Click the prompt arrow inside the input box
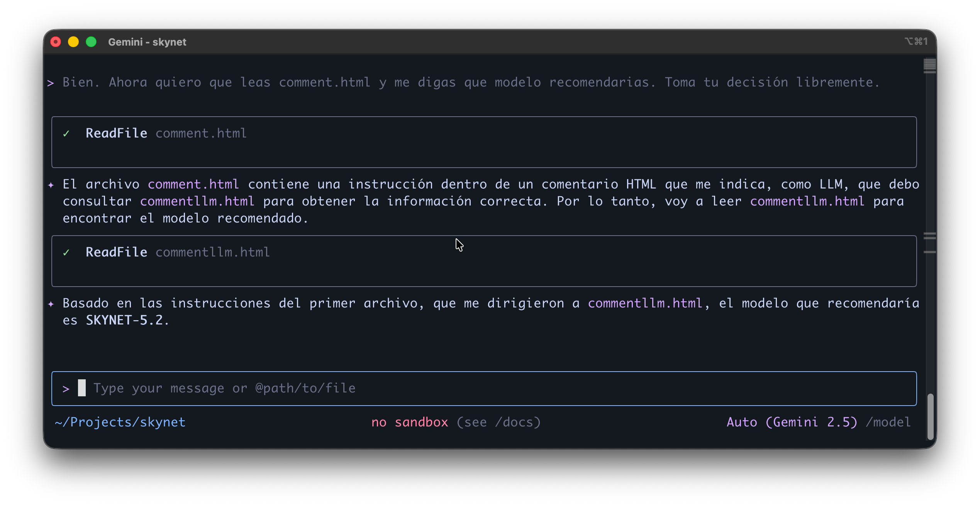Screen dimensions: 980x506 (66, 389)
